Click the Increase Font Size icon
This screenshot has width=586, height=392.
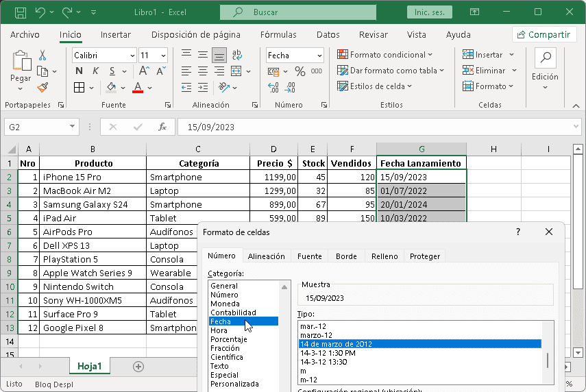click(x=145, y=71)
